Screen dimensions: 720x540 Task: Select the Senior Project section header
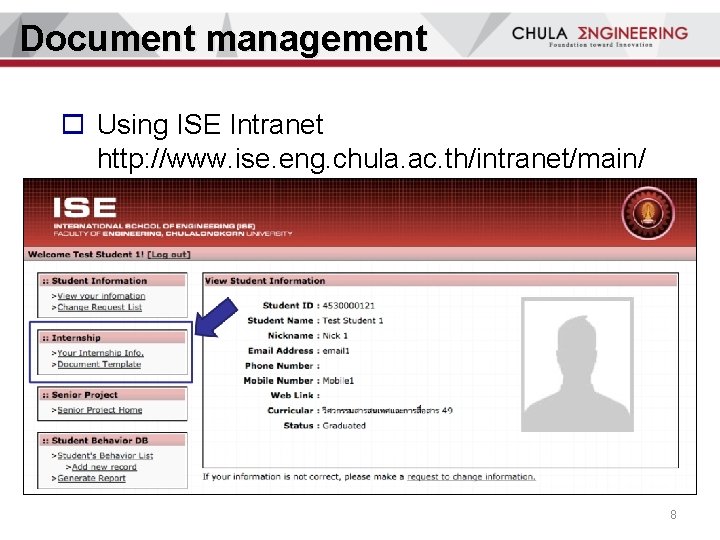point(112,395)
